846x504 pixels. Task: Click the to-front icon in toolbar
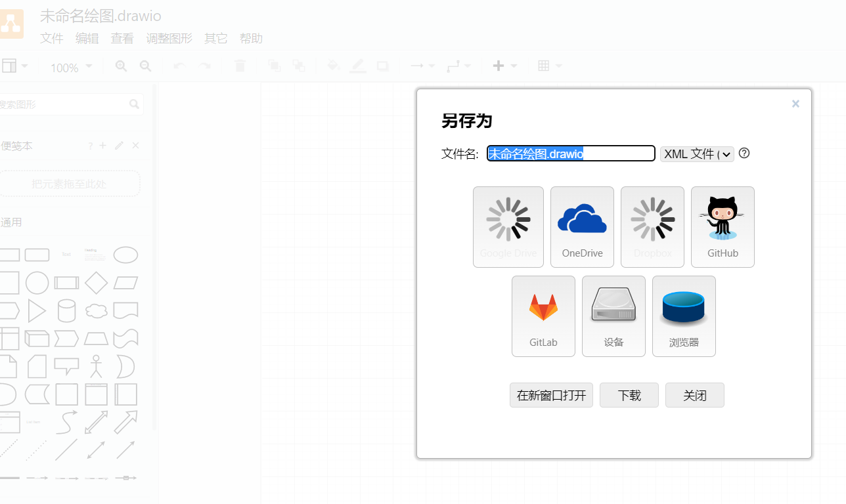pyautogui.click(x=274, y=66)
